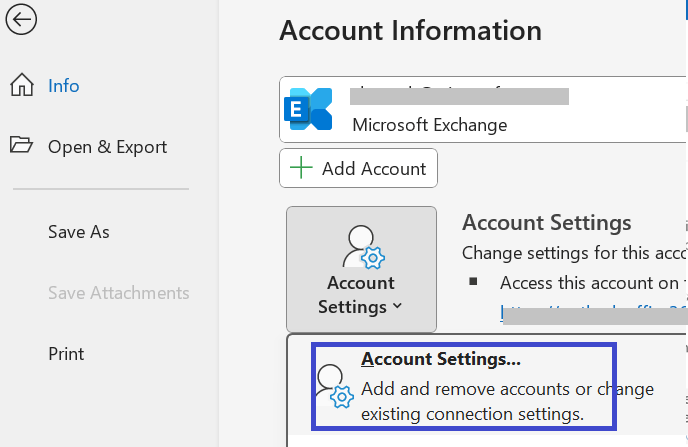Switch to the Open & Export tab

[107, 147]
